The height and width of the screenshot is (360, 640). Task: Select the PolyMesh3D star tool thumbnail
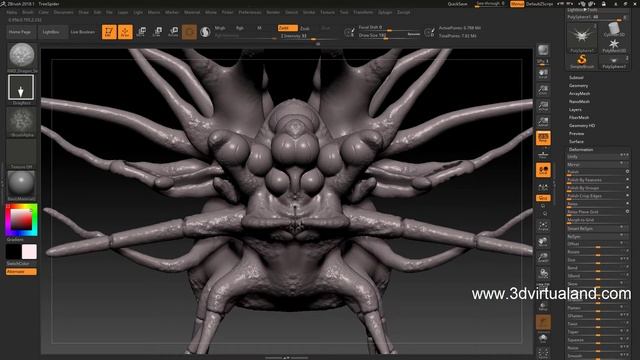click(614, 45)
